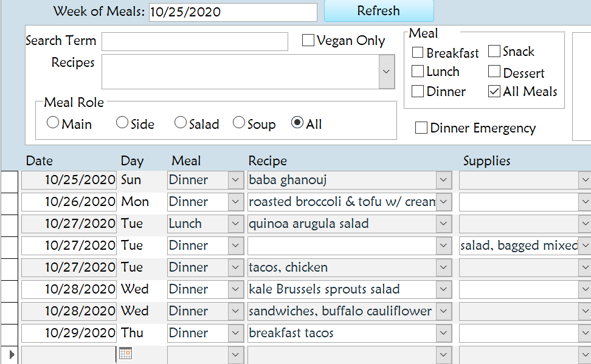Expand the recipe dropdown for breakfast tacos
This screenshot has height=364, width=591.
click(444, 333)
